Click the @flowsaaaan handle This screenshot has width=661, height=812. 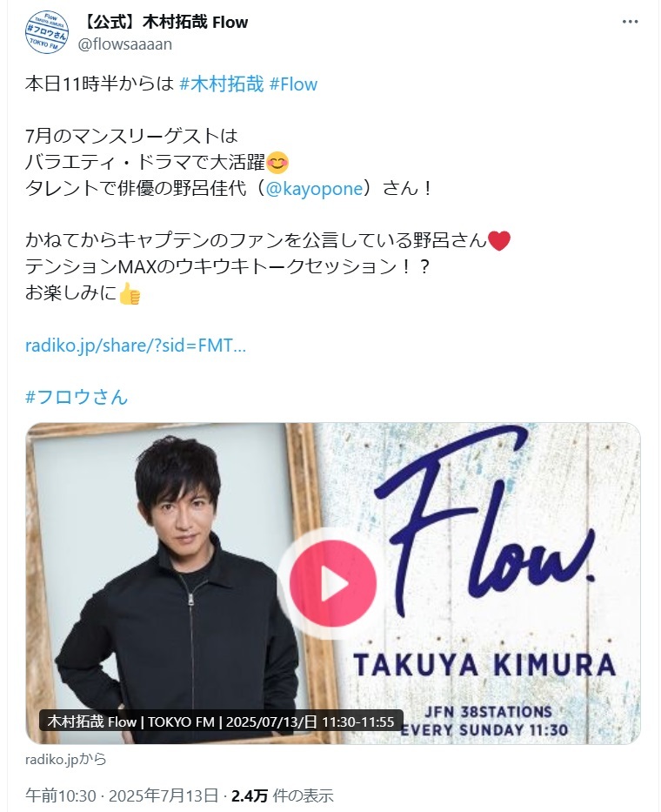[x=125, y=44]
